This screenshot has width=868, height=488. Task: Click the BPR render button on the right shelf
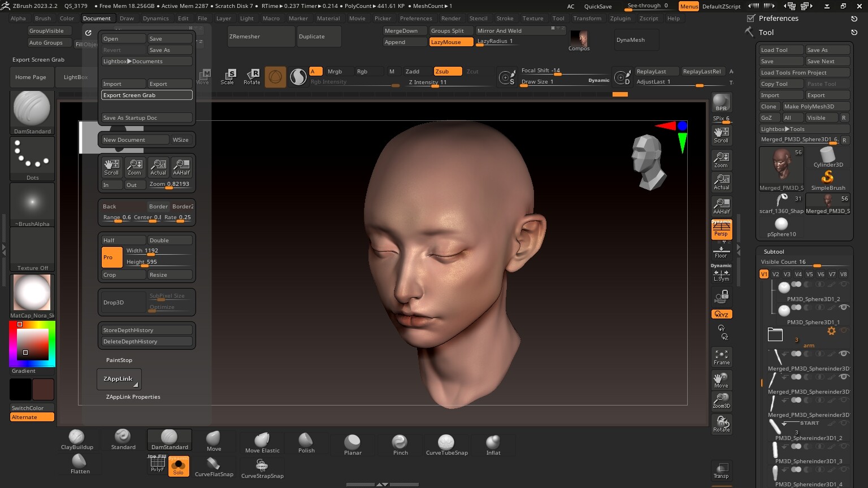point(721,101)
